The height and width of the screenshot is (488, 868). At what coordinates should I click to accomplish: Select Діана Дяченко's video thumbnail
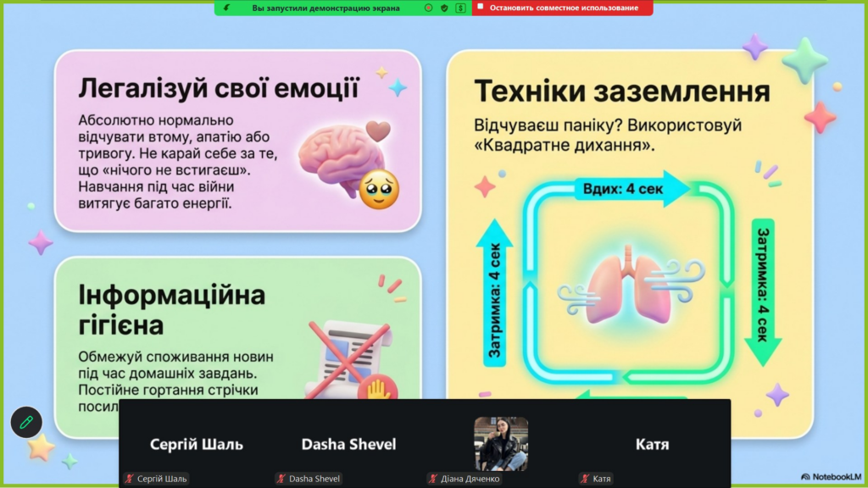pyautogui.click(x=501, y=444)
